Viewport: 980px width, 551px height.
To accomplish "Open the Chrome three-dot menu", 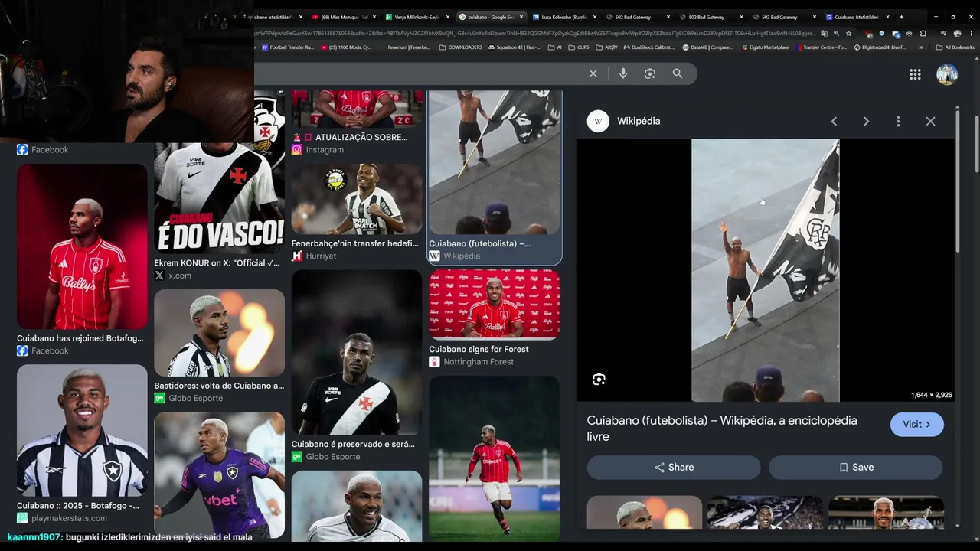I will pos(970,34).
